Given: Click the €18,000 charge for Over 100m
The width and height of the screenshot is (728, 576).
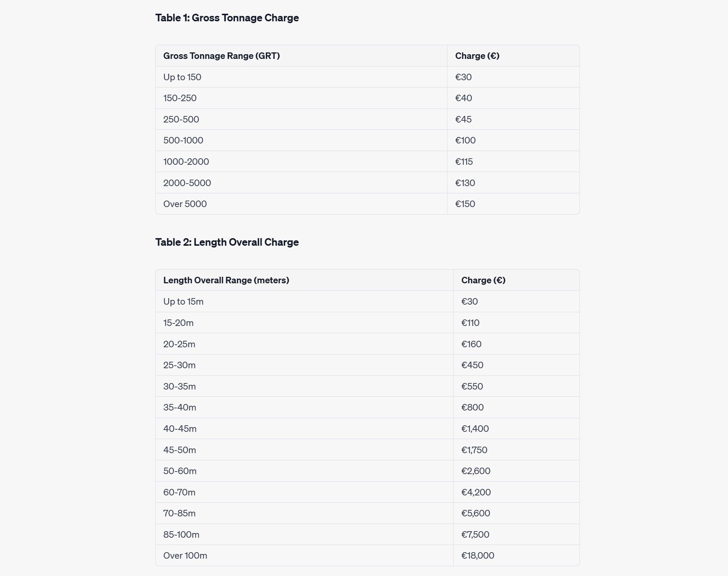Looking at the screenshot, I should [x=478, y=555].
